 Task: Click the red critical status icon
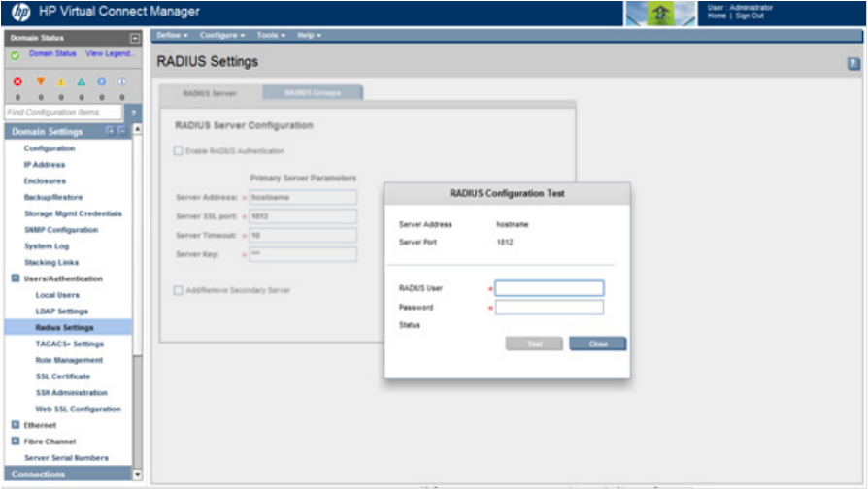[17, 82]
